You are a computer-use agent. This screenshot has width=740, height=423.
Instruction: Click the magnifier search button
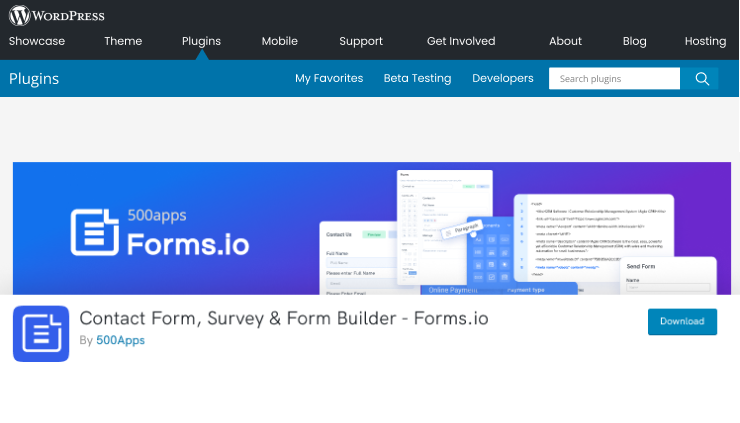[702, 78]
